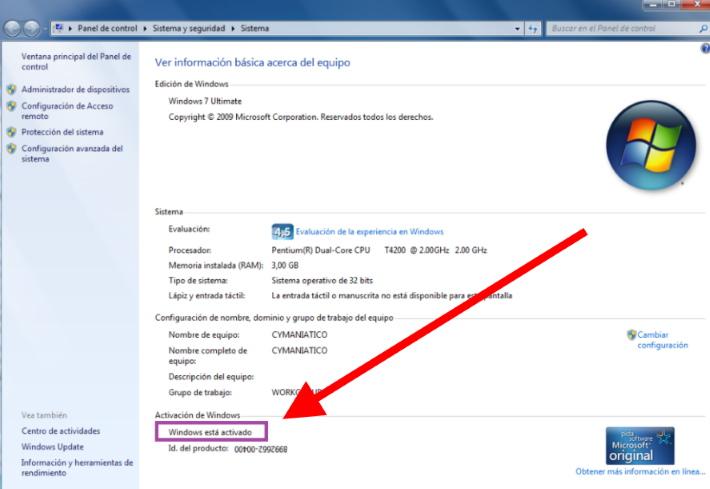This screenshot has width=710, height=489.
Task: Click the search magnifier icon
Action: click(703, 29)
